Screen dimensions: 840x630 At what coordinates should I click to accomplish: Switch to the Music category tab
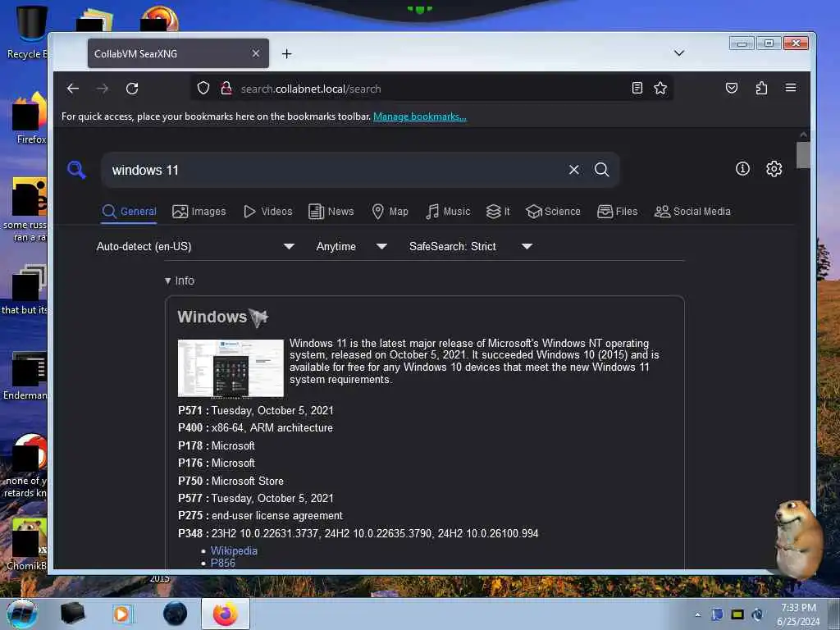[448, 212]
